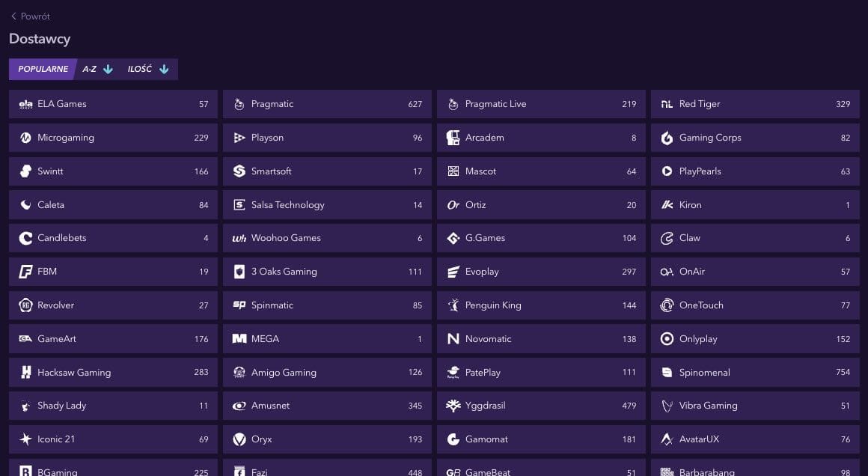Open the Red Tiger provider tile
Image resolution: width=868 pixels, height=476 pixels.
(x=755, y=104)
